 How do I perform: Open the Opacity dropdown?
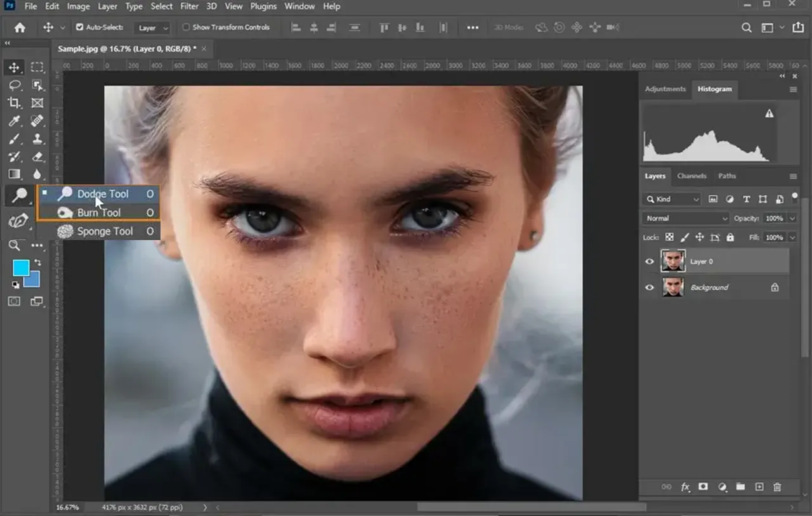point(791,218)
